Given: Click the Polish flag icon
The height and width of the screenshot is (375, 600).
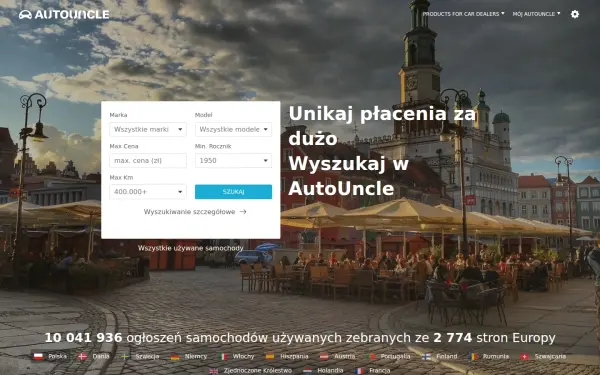Looking at the screenshot, I should (x=38, y=357).
